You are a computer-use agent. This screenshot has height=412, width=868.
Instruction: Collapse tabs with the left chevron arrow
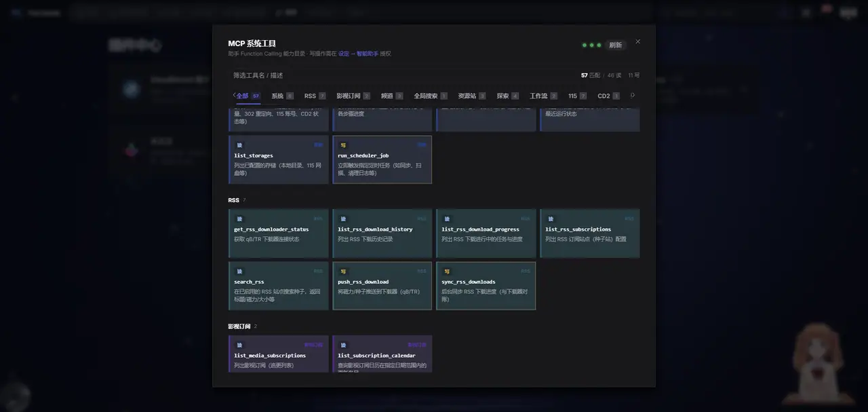pos(234,96)
